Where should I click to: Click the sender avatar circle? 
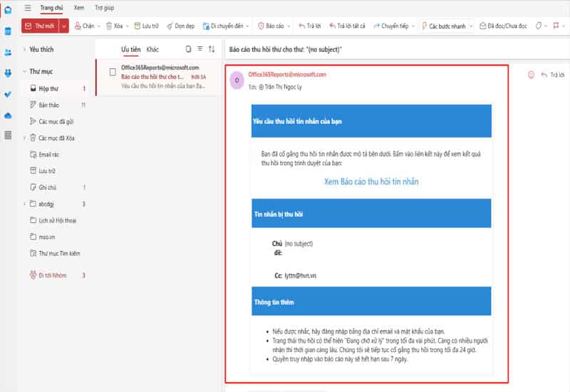click(237, 80)
